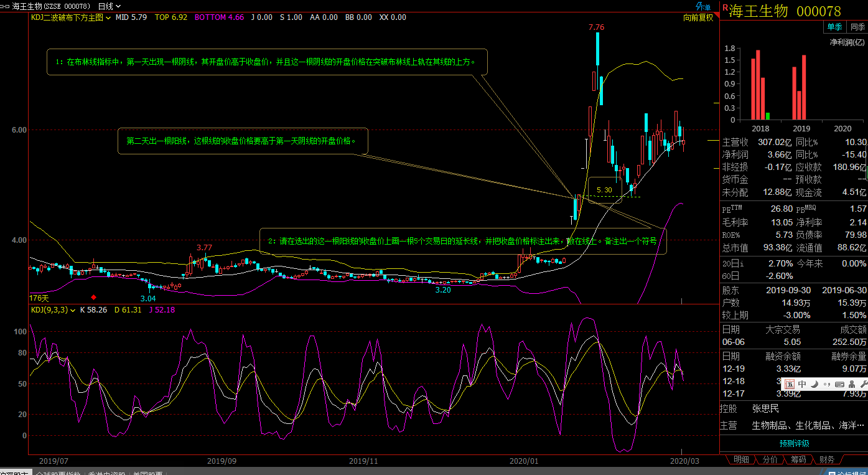The height and width of the screenshot is (475, 868).
Task: Switch to the 明细 tab
Action: click(741, 459)
